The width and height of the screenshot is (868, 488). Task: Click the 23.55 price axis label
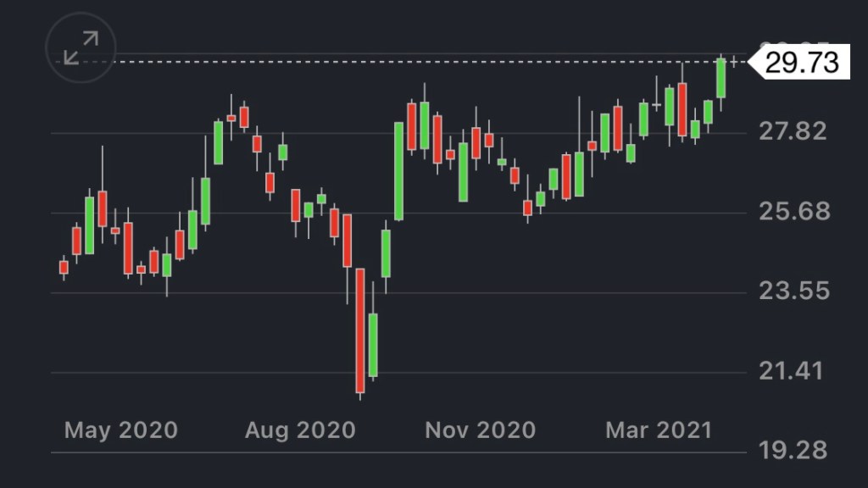[x=794, y=291]
